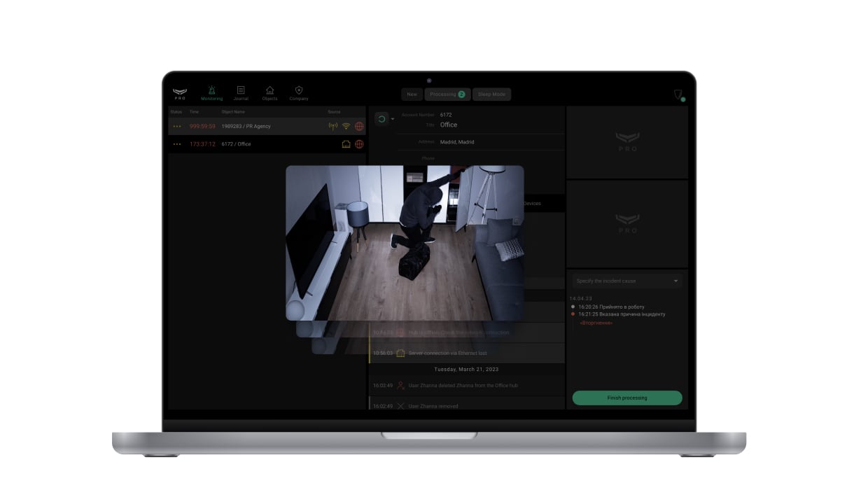Open the Monitoring section
The width and height of the screenshot is (854, 504).
211,92
